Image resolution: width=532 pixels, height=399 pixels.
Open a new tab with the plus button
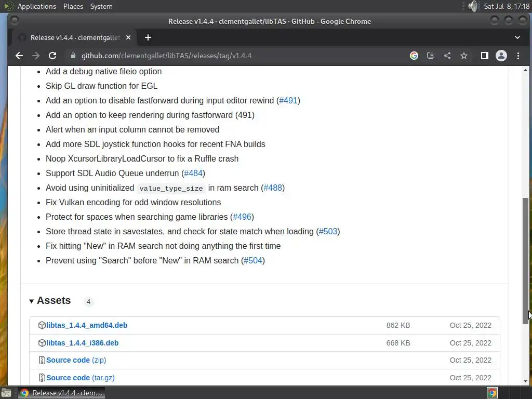coord(148,37)
